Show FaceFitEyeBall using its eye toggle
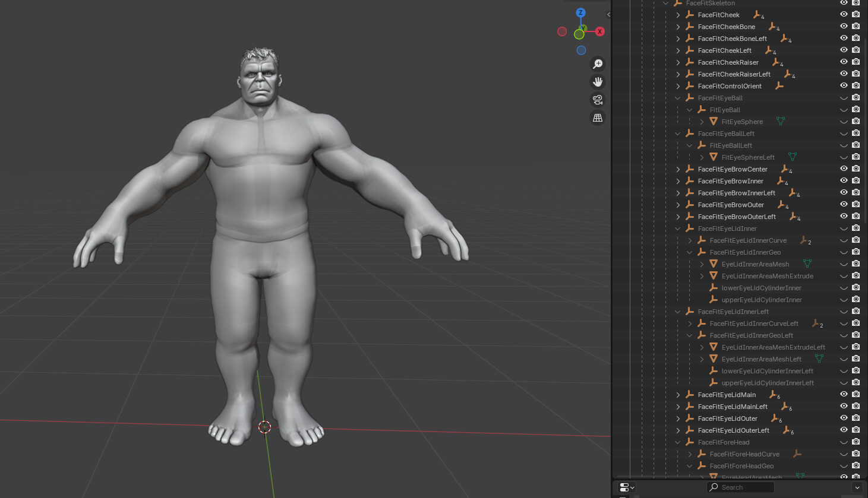Viewport: 868px width, 498px height. (844, 98)
